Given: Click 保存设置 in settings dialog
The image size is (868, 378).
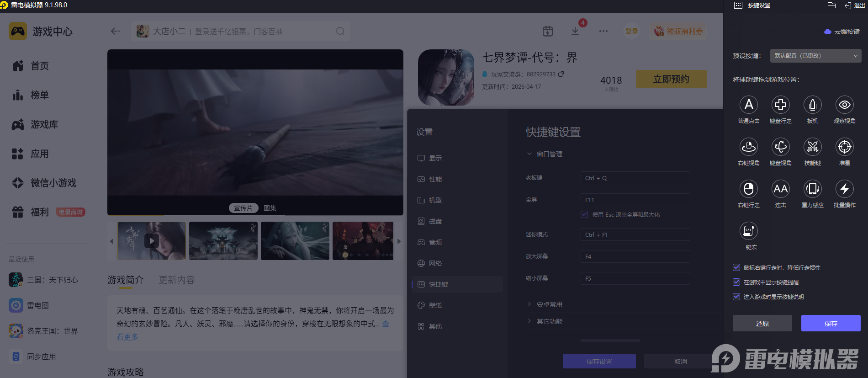Looking at the screenshot, I should (x=599, y=361).
